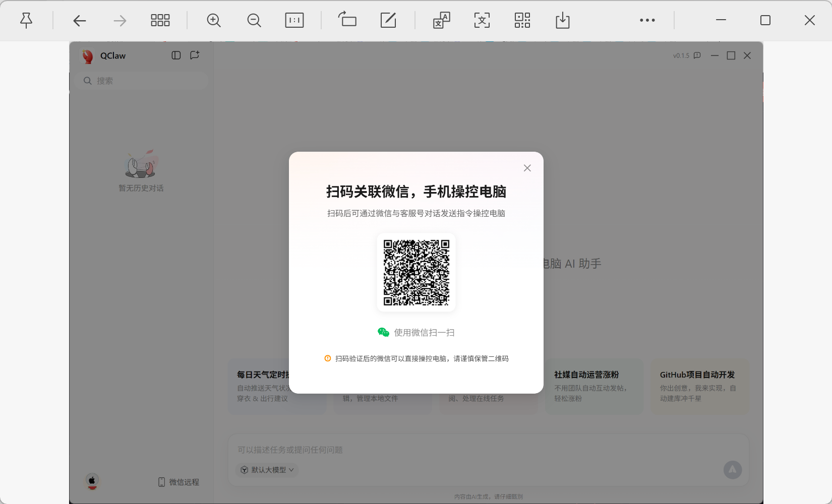
Task: Extract text from image with OCR
Action: [482, 20]
